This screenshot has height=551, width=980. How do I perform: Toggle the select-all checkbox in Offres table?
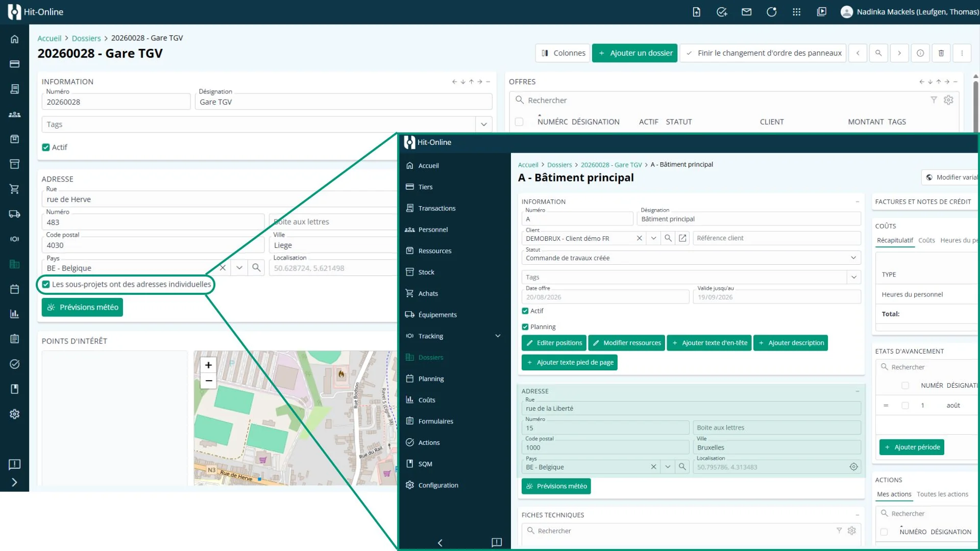519,122
